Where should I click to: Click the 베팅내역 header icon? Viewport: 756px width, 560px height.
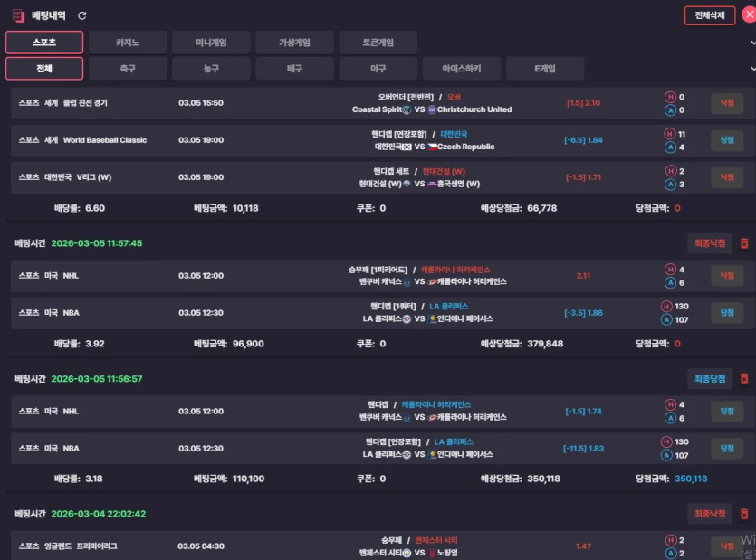pos(18,16)
